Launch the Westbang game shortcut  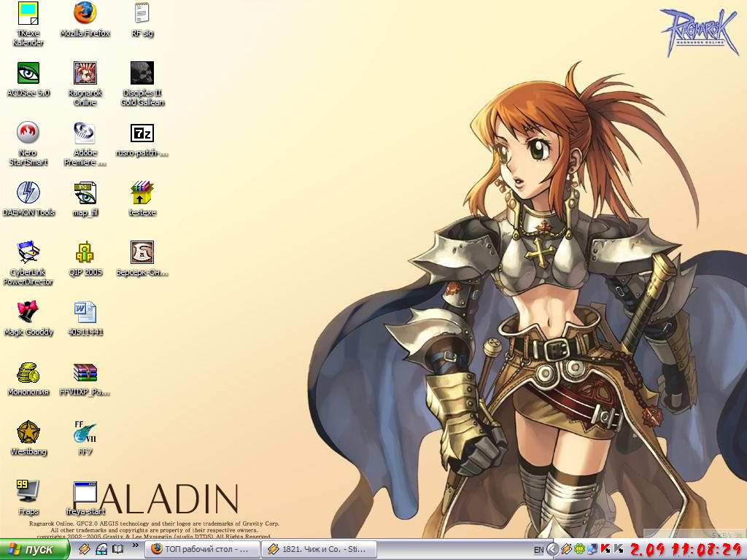click(28, 438)
